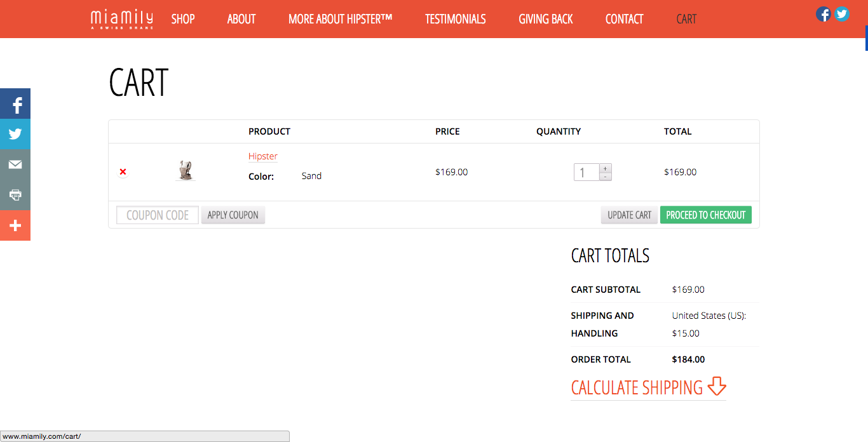
Task: Open the Hipster product thumbnail
Action: [x=186, y=171]
